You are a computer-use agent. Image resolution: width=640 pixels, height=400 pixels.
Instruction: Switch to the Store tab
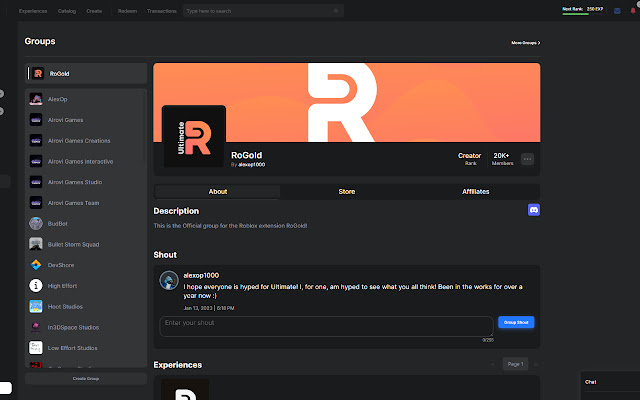click(x=347, y=191)
